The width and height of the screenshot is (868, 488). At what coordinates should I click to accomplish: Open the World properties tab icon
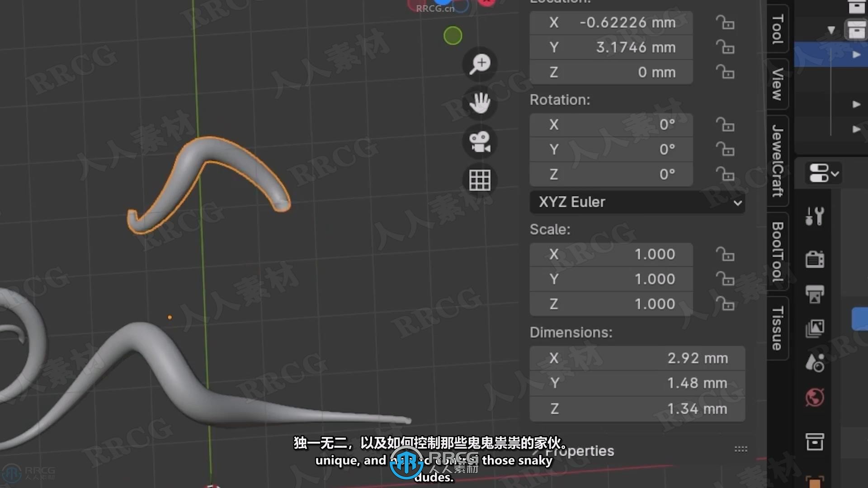[x=815, y=398]
